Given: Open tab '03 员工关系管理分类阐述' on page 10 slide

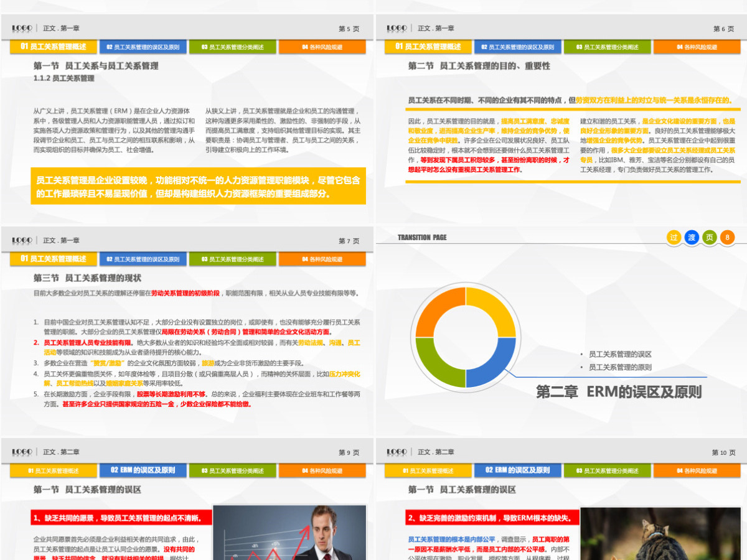Looking at the screenshot, I should [x=607, y=471].
